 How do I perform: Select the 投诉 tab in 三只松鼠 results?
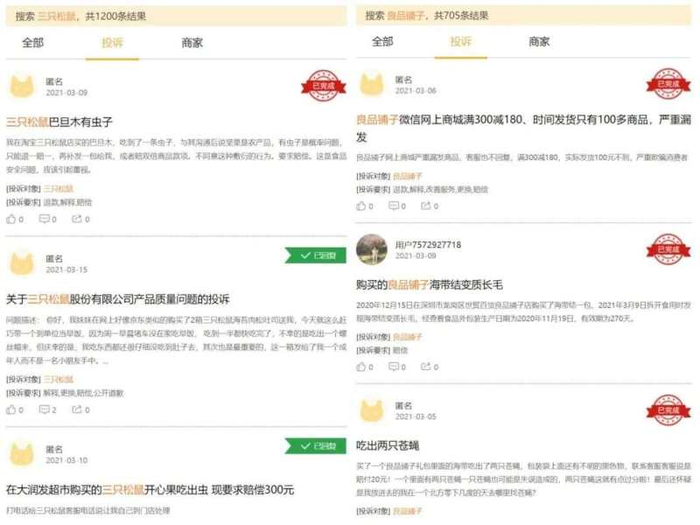pyautogui.click(x=112, y=43)
